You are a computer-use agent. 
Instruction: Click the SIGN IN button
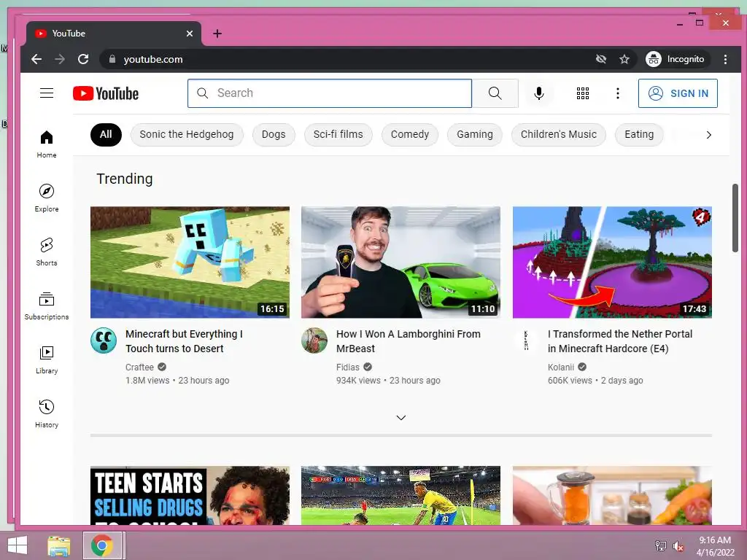click(x=678, y=93)
